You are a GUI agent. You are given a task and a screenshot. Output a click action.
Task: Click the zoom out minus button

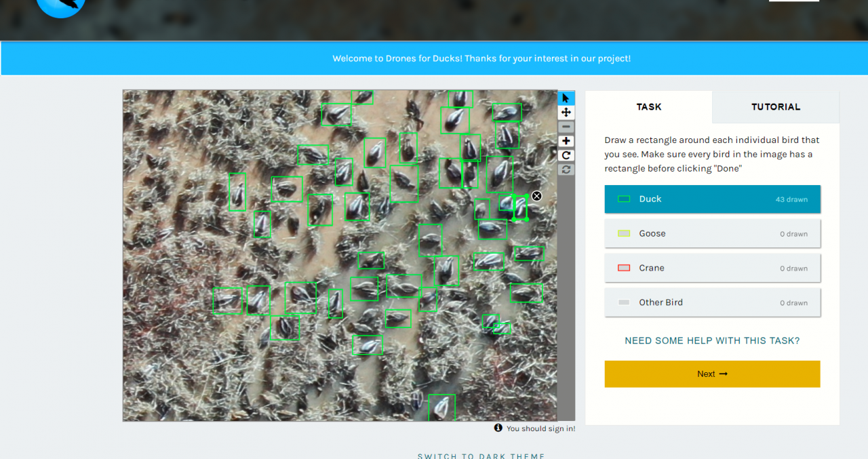coord(566,127)
